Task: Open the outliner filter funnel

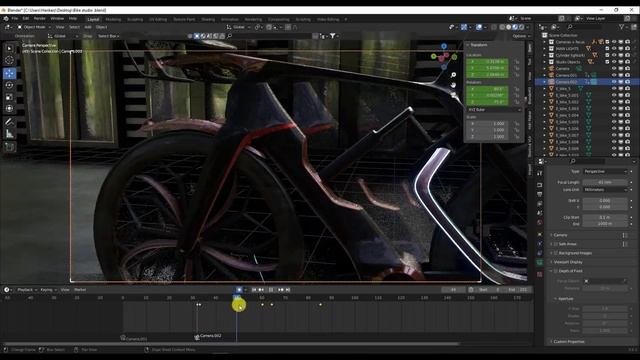Action: pyautogui.click(x=622, y=27)
